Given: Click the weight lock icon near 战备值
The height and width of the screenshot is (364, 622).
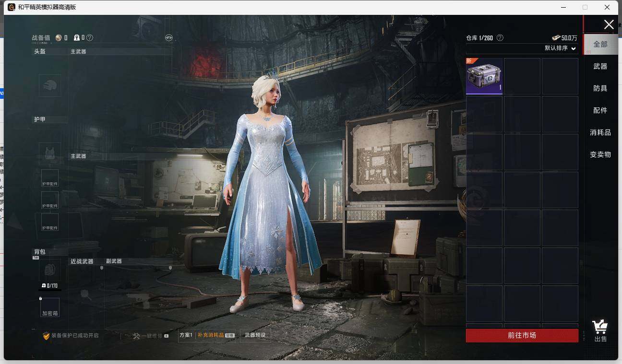Looking at the screenshot, I should pos(76,37).
